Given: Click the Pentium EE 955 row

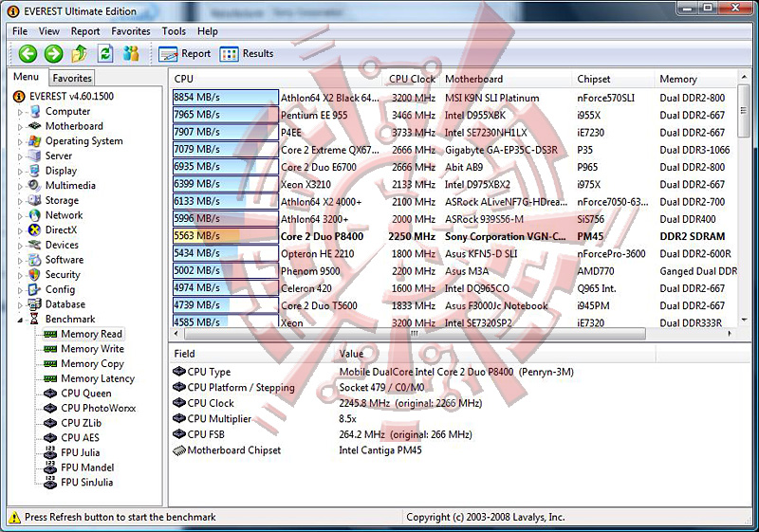Looking at the screenshot, I should pos(455,115).
